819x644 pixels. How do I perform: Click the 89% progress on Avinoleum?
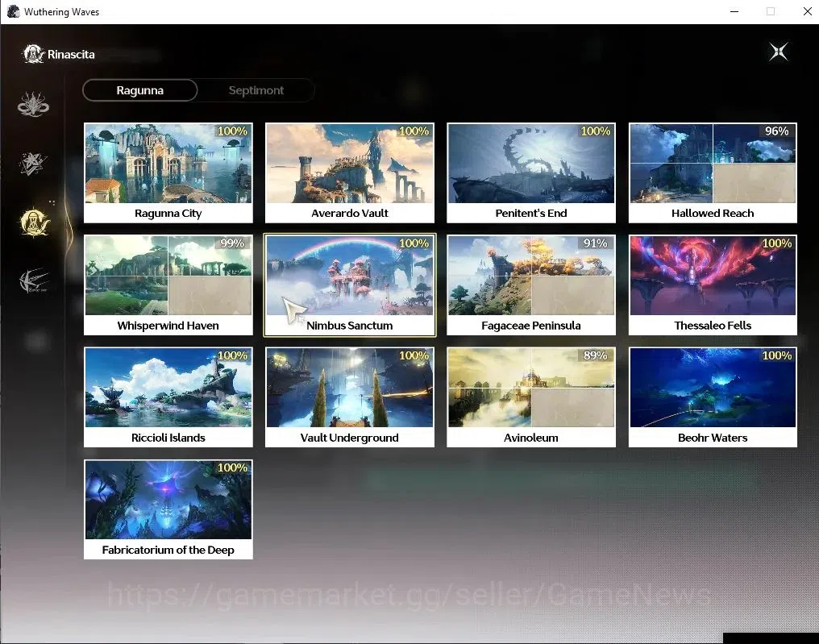point(595,355)
